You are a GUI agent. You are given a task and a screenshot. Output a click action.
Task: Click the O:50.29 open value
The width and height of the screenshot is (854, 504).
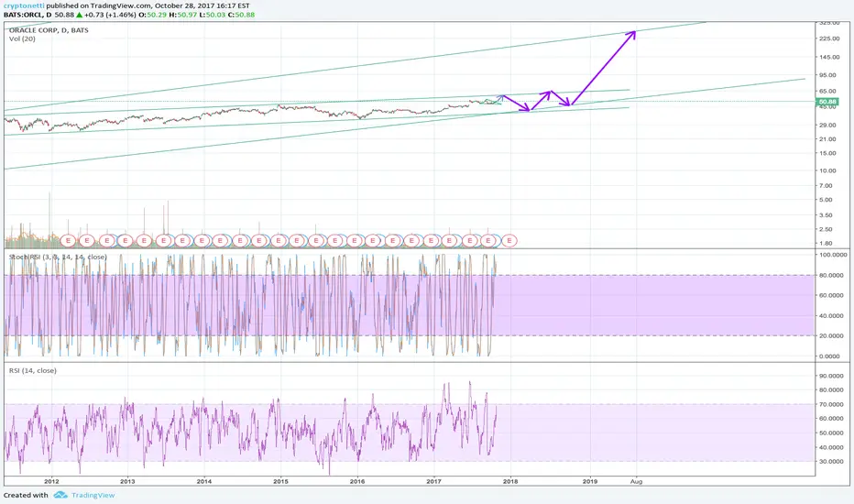pos(152,15)
